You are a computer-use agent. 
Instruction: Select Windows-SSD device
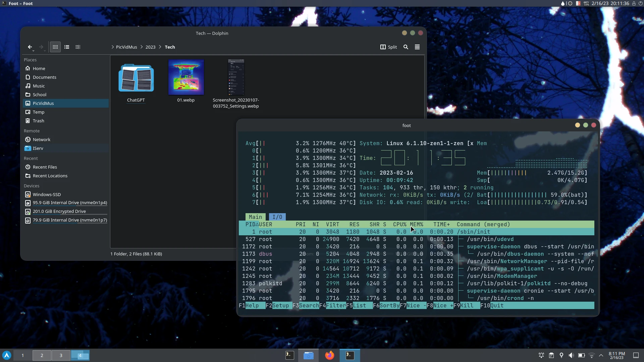click(x=66, y=194)
